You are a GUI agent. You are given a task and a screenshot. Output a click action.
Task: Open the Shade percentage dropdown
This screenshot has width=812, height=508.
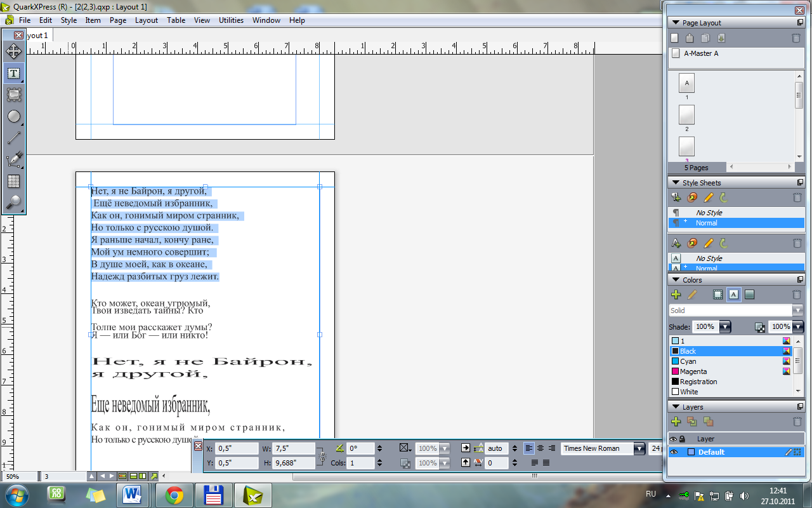pyautogui.click(x=725, y=327)
